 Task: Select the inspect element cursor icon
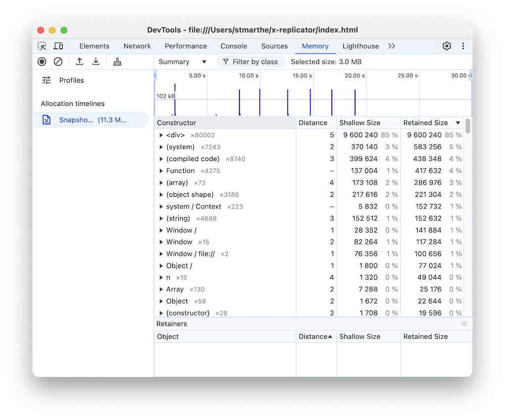coord(42,46)
